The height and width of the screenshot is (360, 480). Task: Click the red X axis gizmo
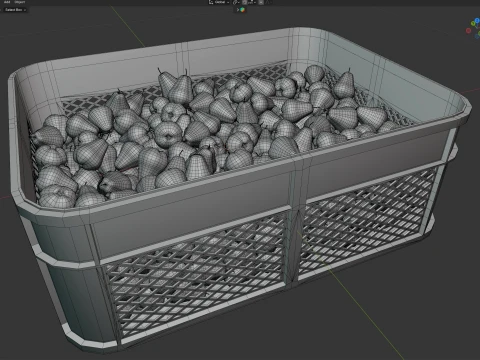pos(468,31)
